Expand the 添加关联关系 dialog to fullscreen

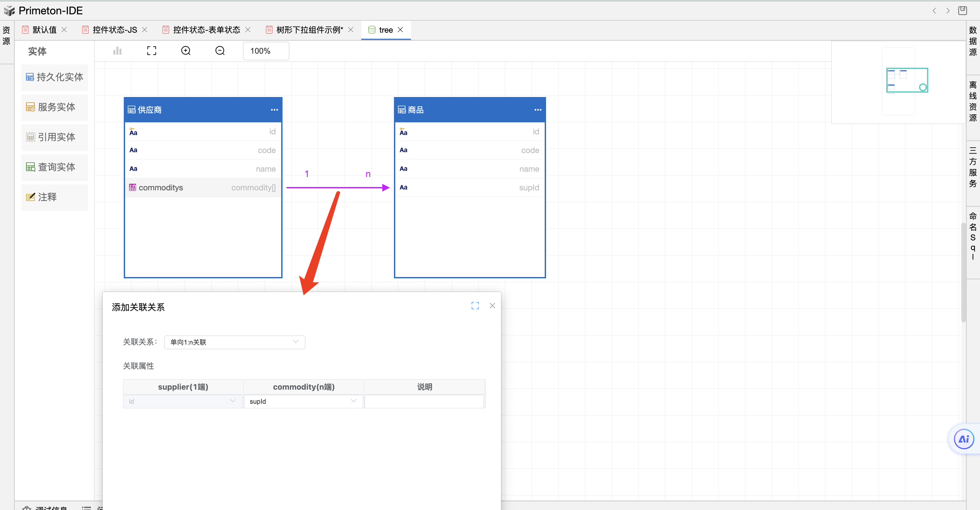(475, 305)
